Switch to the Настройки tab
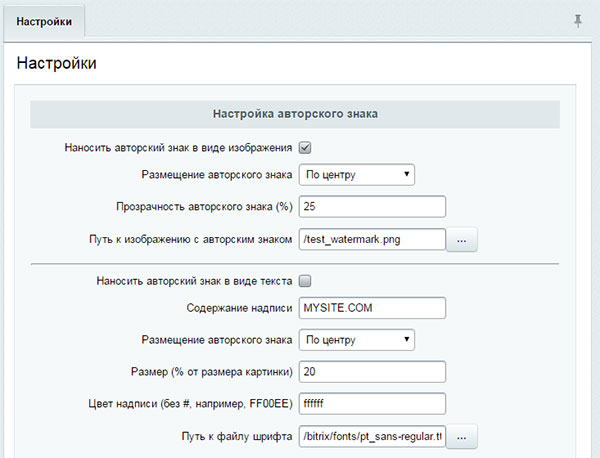 [x=43, y=21]
